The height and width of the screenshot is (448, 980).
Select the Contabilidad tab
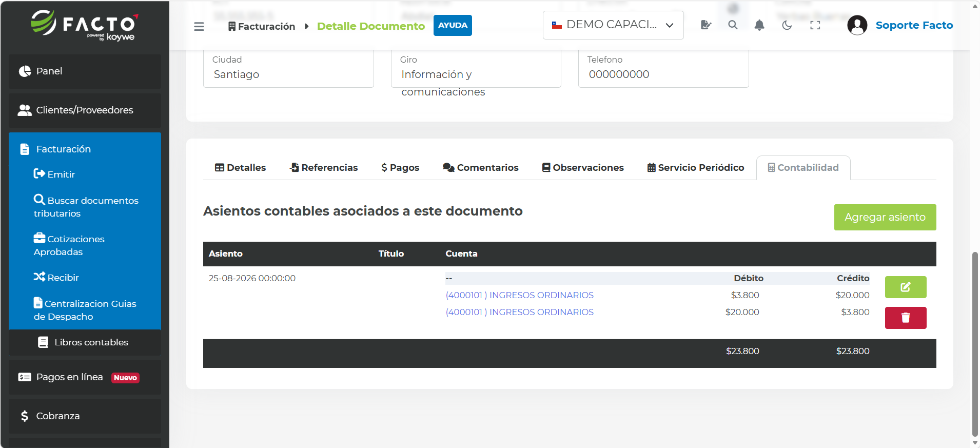coord(803,168)
